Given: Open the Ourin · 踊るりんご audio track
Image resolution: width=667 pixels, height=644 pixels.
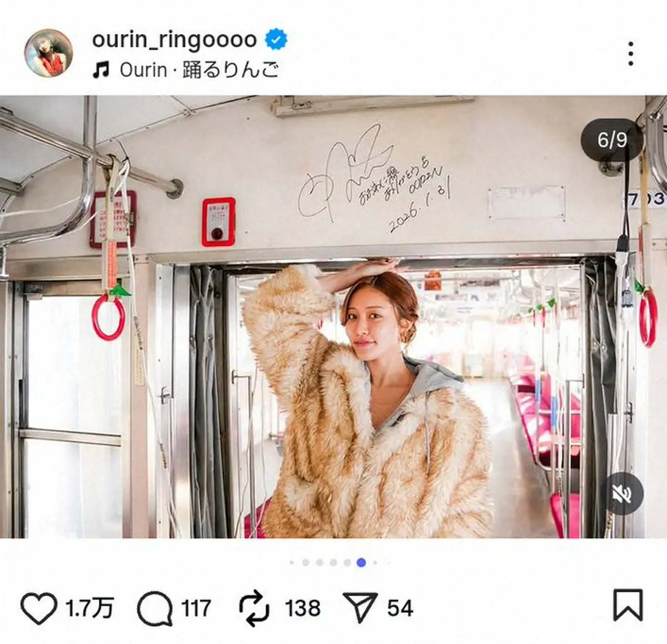Looking at the screenshot, I should (x=200, y=70).
